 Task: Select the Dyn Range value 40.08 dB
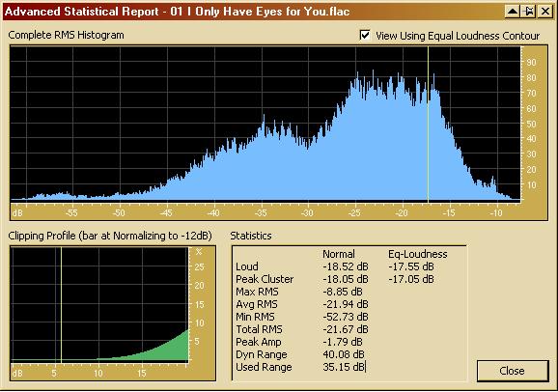point(344,354)
